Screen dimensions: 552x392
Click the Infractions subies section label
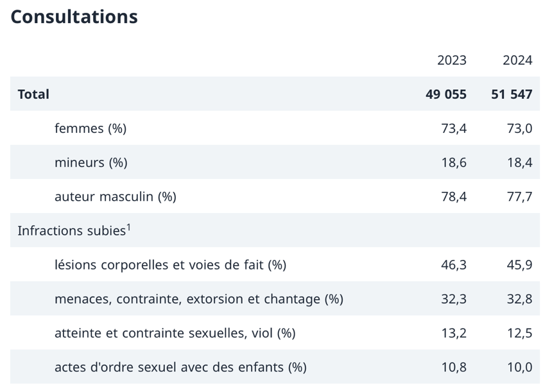point(71,231)
